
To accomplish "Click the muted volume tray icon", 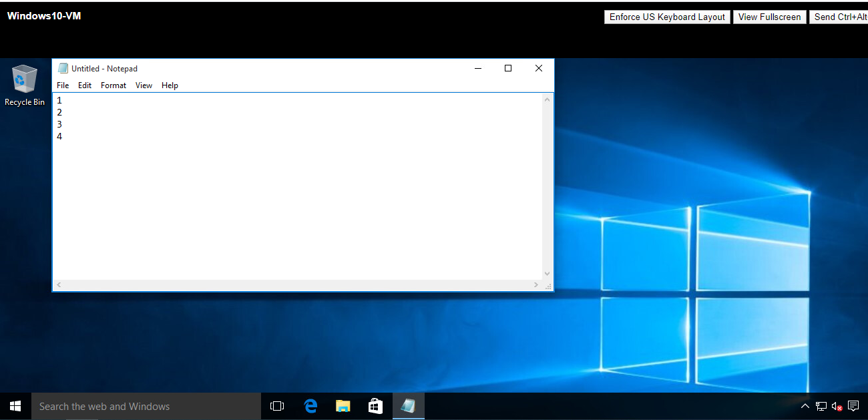I will [x=837, y=406].
